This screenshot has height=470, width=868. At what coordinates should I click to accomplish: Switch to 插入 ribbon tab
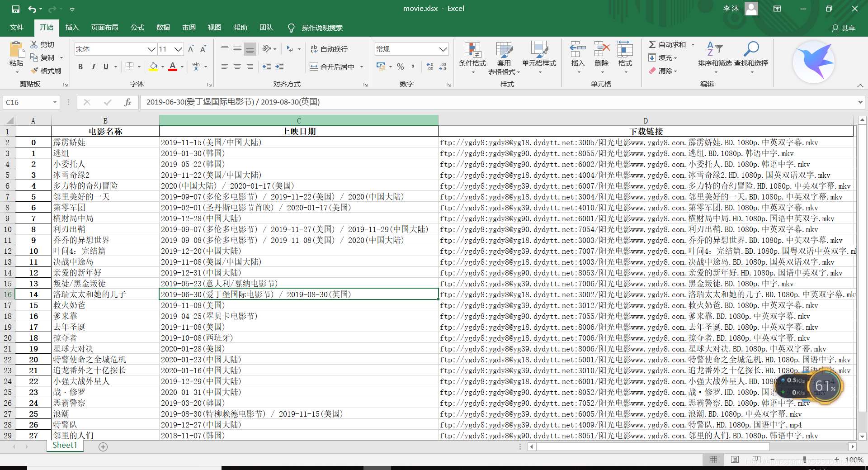72,28
